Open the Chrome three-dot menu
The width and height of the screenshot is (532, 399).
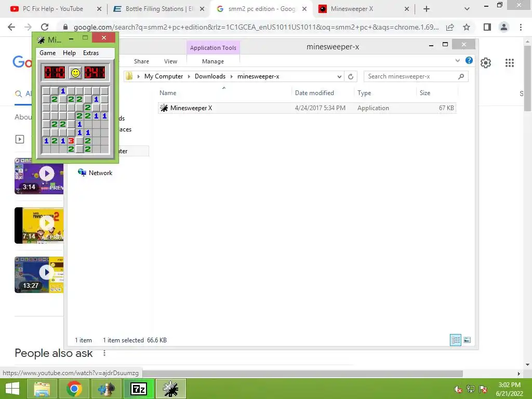pyautogui.click(x=521, y=27)
